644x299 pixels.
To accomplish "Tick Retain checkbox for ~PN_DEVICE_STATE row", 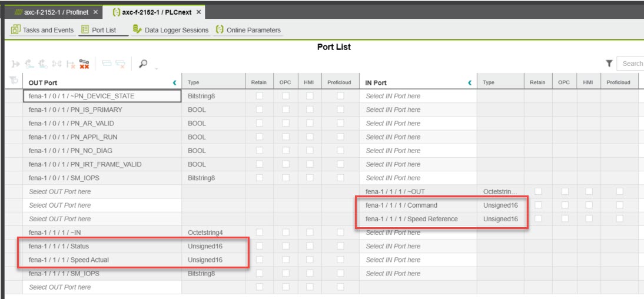I will pyautogui.click(x=258, y=96).
